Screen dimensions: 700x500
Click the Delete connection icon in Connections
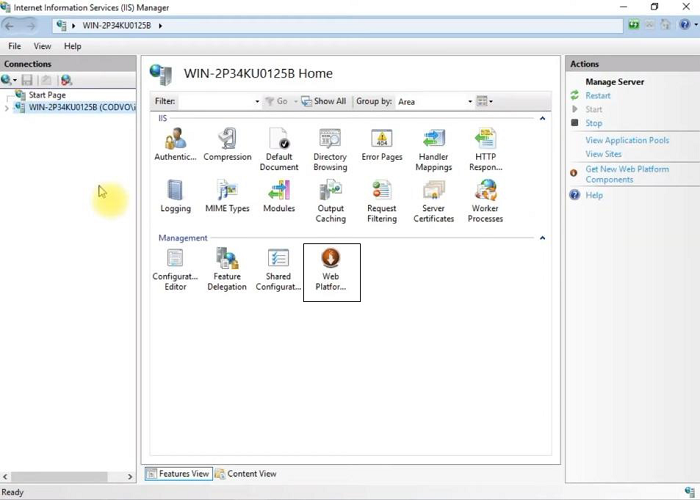(x=66, y=80)
